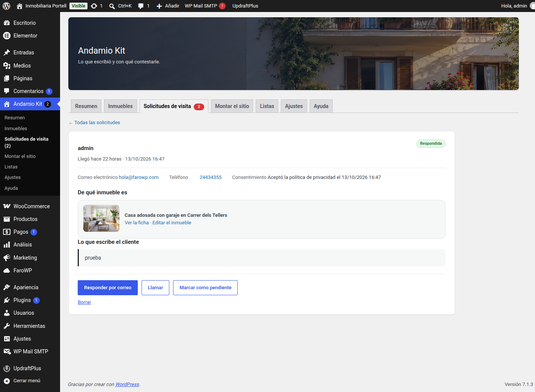Screen dimensions: 535x392
Task: Open Herramientas wrench icon
Action: (x=7, y=326)
